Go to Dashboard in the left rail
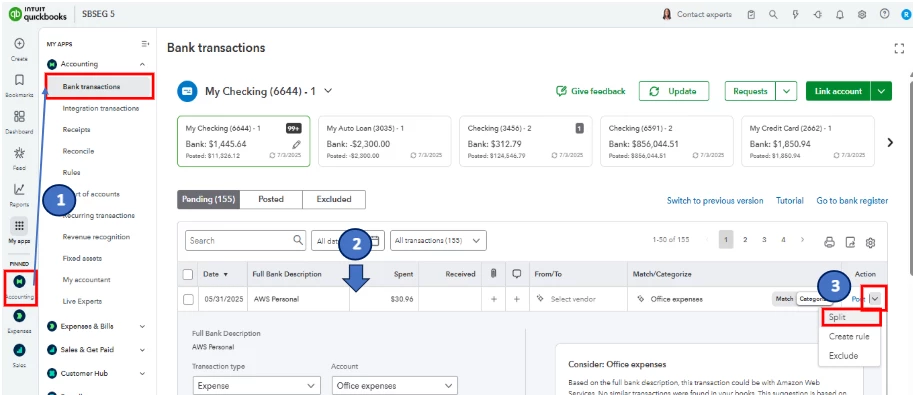 click(x=19, y=117)
